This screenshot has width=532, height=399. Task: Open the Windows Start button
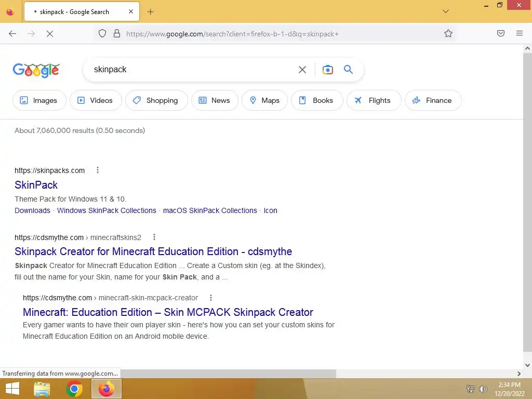12,389
